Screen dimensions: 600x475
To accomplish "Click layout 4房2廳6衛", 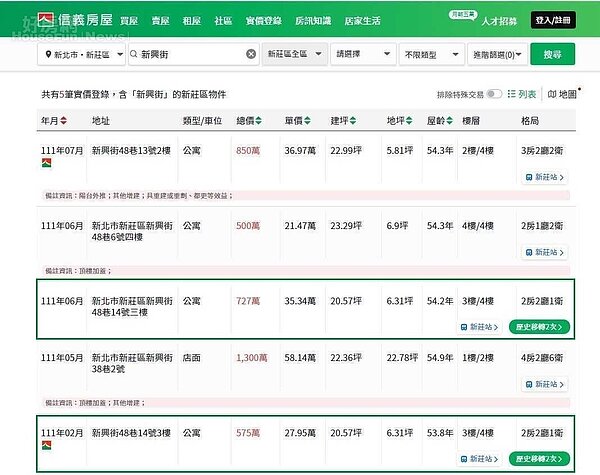I will click(x=542, y=357).
